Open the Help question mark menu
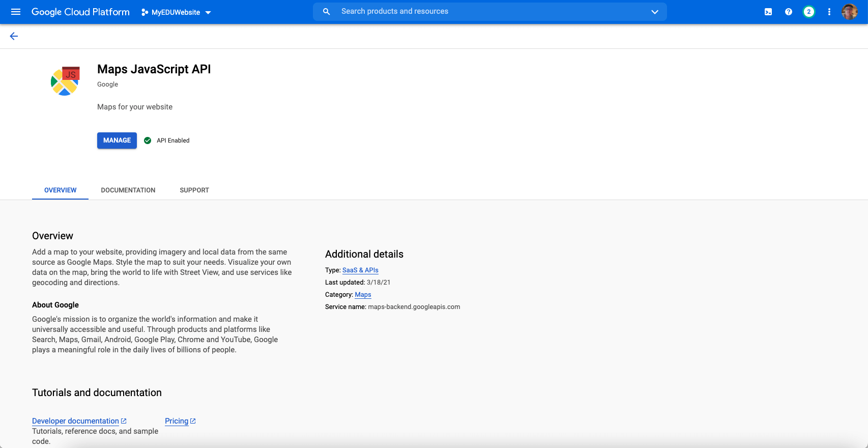Viewport: 868px width, 448px height. (789, 12)
